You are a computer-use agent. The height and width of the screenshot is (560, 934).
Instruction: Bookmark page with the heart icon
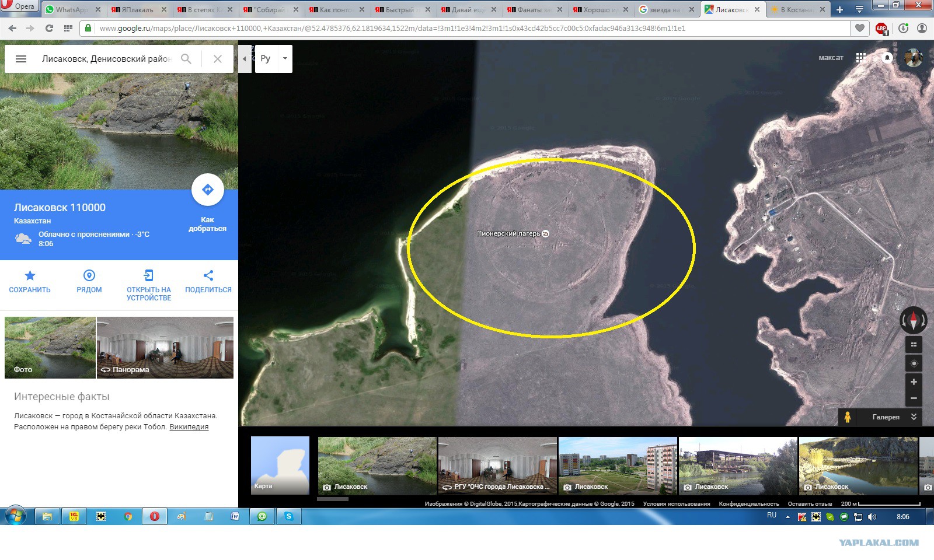point(860,29)
